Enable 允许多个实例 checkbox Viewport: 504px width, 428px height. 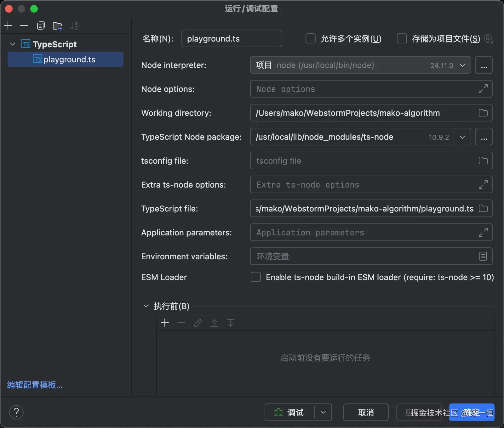(311, 38)
